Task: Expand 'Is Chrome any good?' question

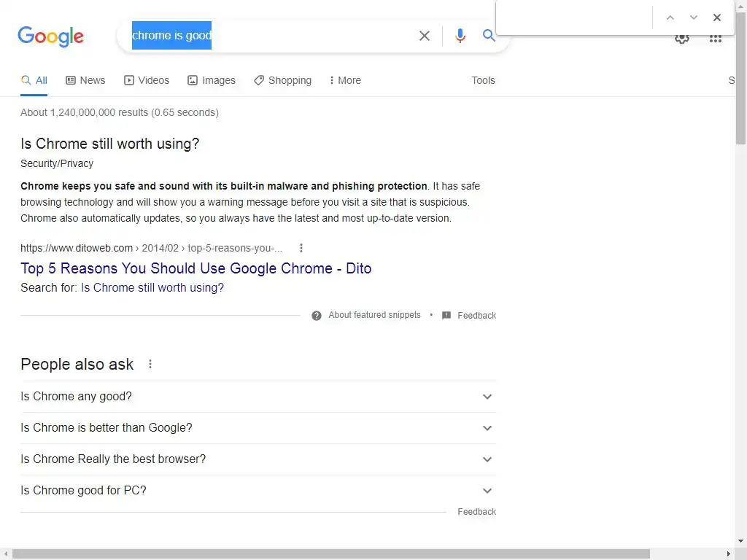Action: point(258,397)
